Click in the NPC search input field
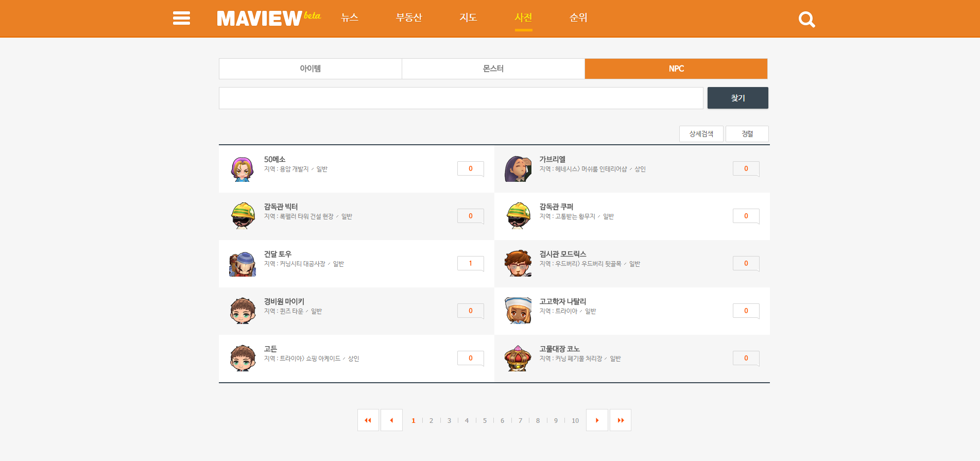980x461 pixels. point(461,98)
